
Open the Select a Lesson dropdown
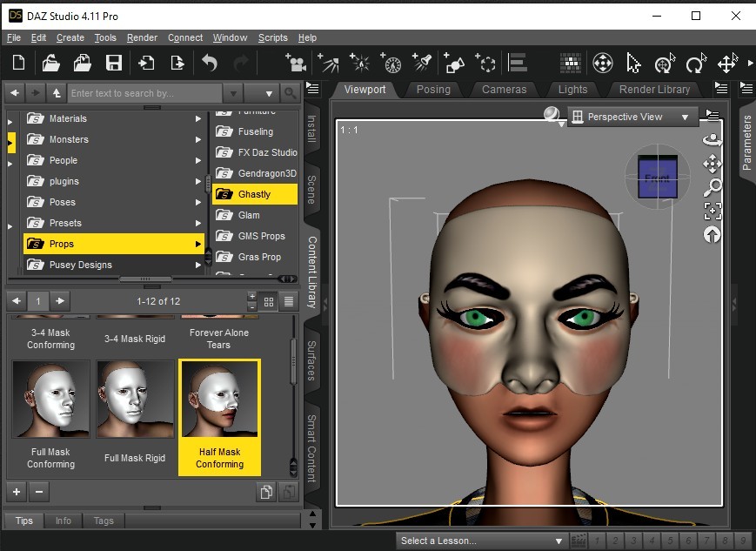(481, 541)
